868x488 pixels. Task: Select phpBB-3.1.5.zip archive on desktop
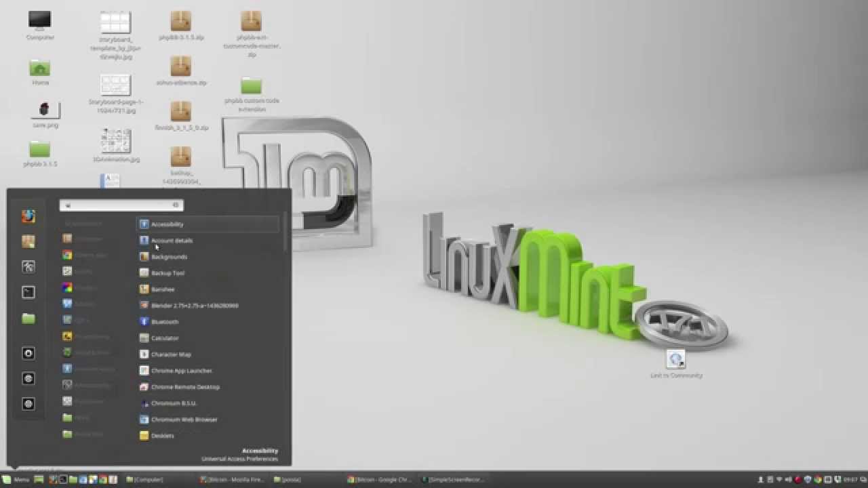coord(181,26)
